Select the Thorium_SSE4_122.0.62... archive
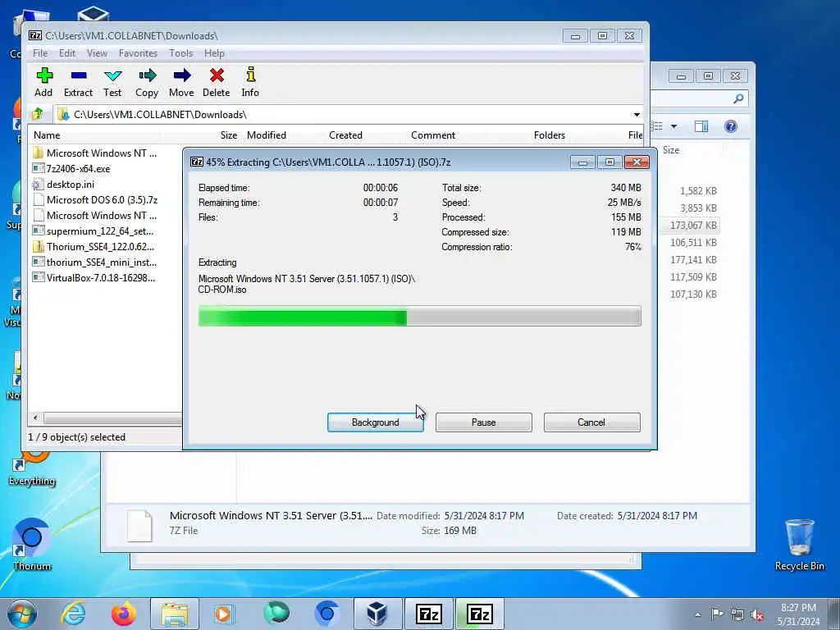The height and width of the screenshot is (630, 840). (100, 246)
